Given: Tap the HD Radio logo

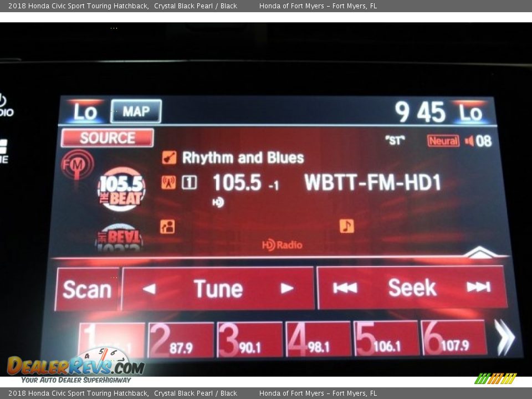Looking at the screenshot, I should pos(283,245).
